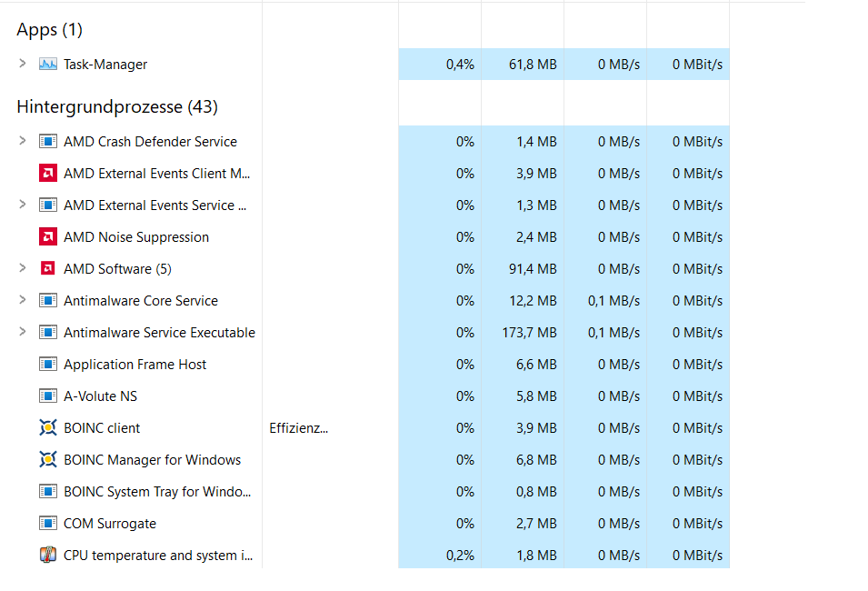Click the BOINC client icon
This screenshot has width=868, height=591.
[x=48, y=428]
